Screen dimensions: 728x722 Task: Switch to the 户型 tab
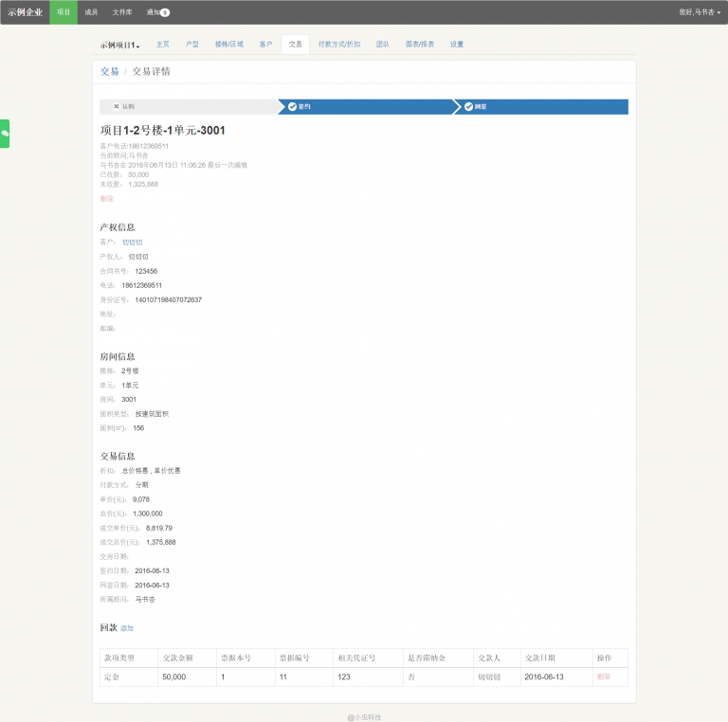pyautogui.click(x=192, y=45)
